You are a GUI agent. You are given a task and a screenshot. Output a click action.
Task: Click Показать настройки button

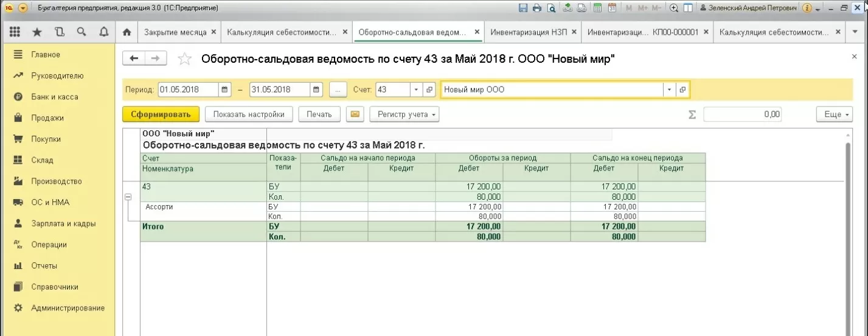[x=249, y=114]
